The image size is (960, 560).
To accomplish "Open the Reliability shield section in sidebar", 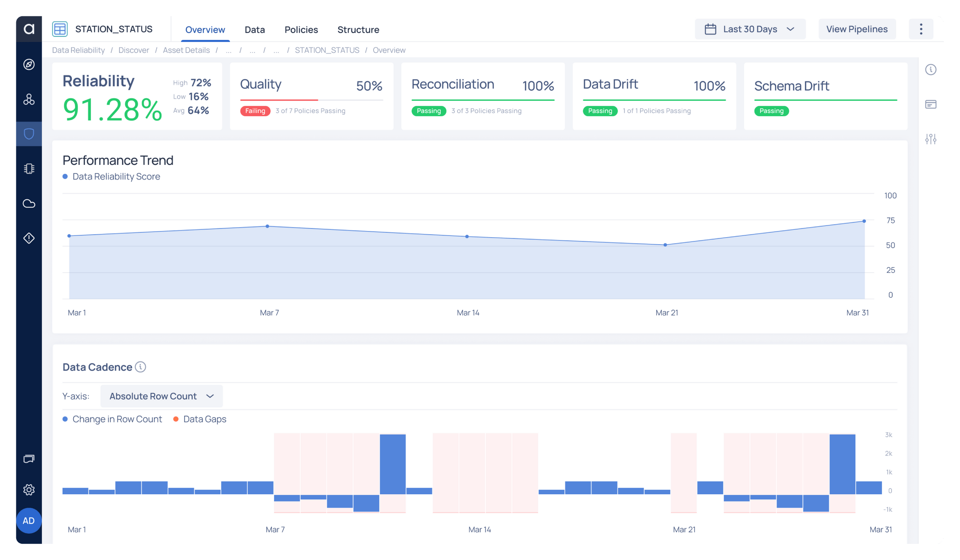I will (x=29, y=134).
